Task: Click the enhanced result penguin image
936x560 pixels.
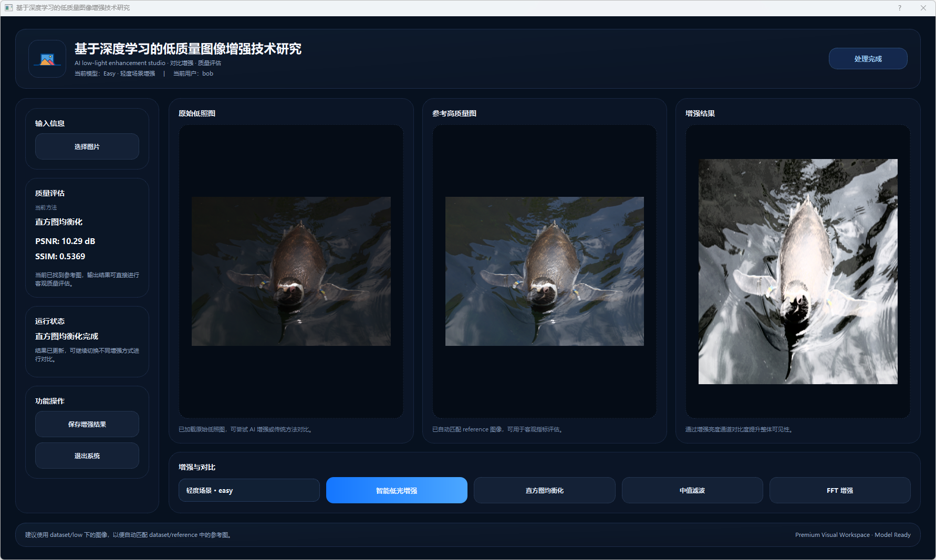Action: [797, 271]
